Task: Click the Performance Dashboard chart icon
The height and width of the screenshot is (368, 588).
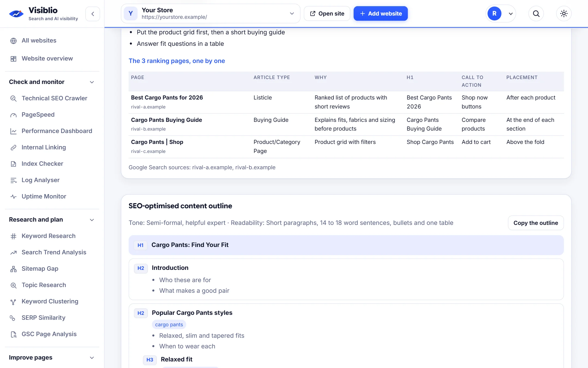Action: tap(13, 131)
